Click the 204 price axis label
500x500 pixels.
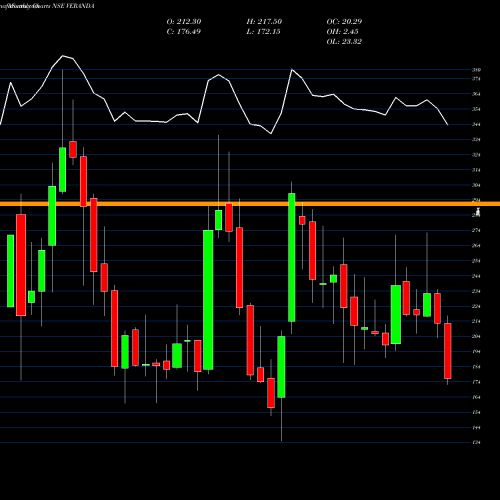[x=476, y=337]
